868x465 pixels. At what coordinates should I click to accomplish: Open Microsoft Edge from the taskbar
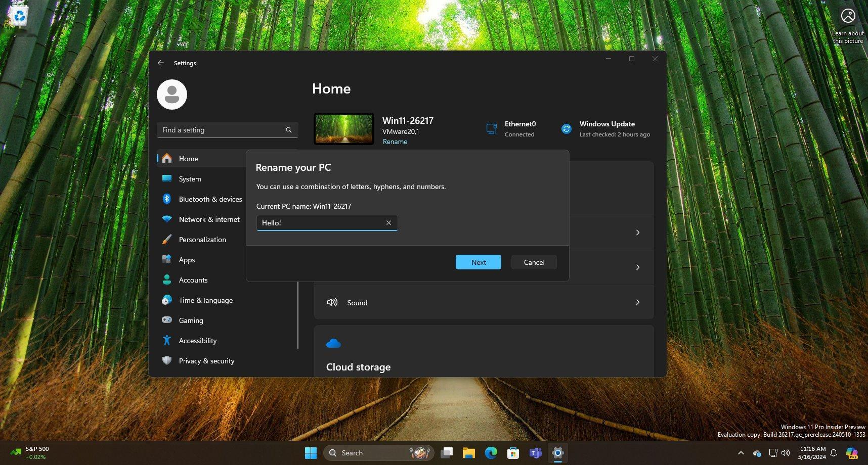(491, 453)
